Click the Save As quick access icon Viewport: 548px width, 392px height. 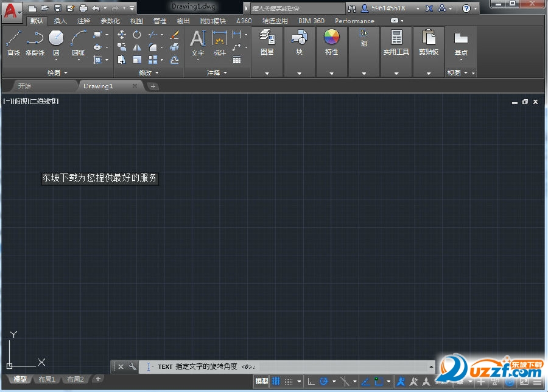pyautogui.click(x=71, y=9)
